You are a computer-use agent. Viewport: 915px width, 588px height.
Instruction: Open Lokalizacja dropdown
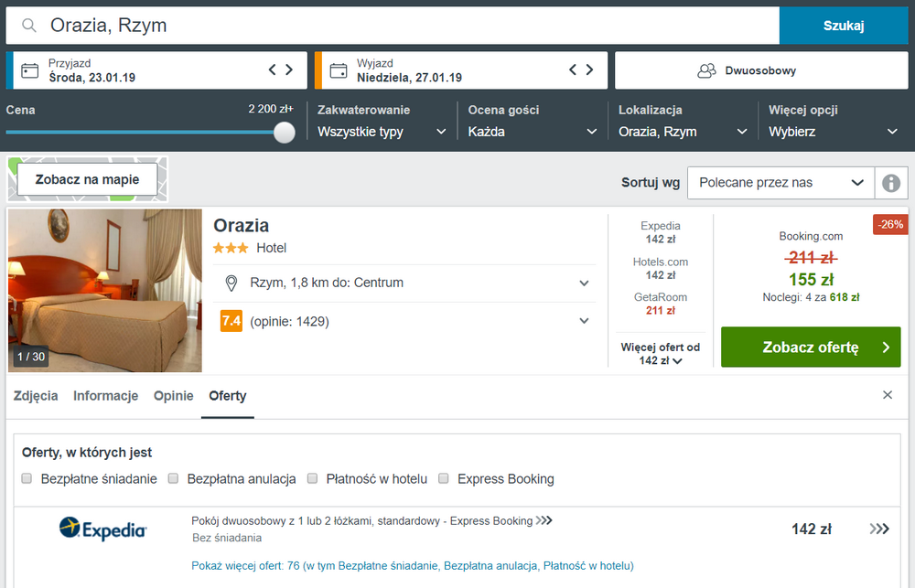(x=683, y=132)
